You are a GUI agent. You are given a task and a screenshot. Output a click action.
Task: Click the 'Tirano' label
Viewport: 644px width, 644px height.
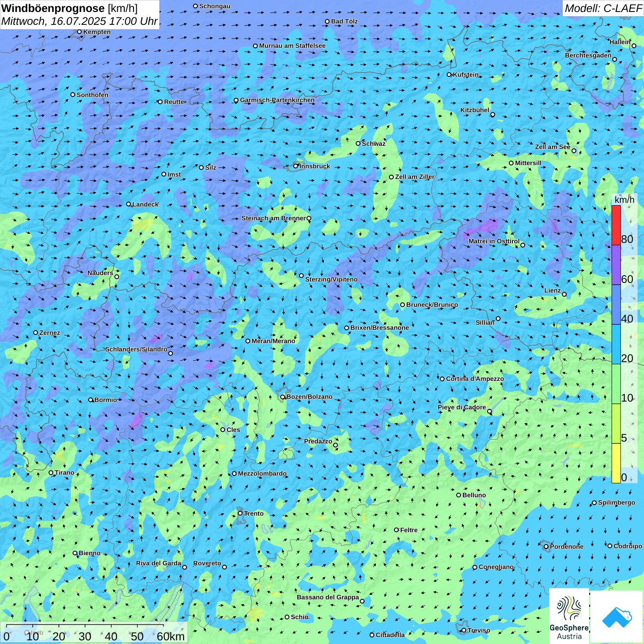64,472
